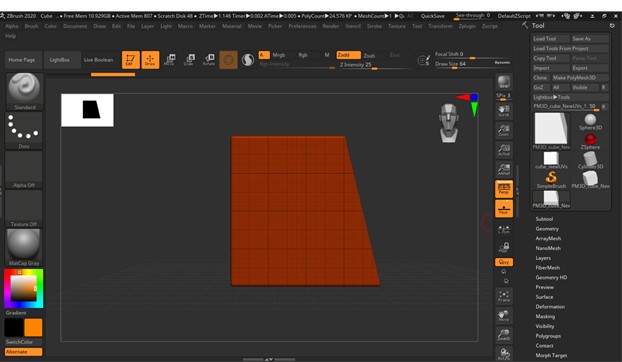Select the Cylinder3D tool
This screenshot has width=622, height=362.
pos(590,161)
